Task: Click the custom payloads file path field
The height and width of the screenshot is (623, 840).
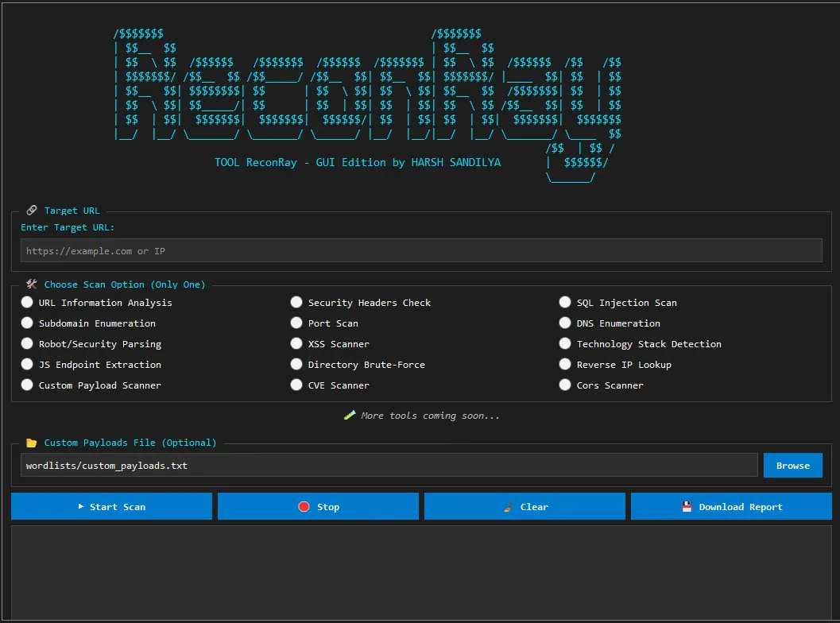Action: (389, 466)
